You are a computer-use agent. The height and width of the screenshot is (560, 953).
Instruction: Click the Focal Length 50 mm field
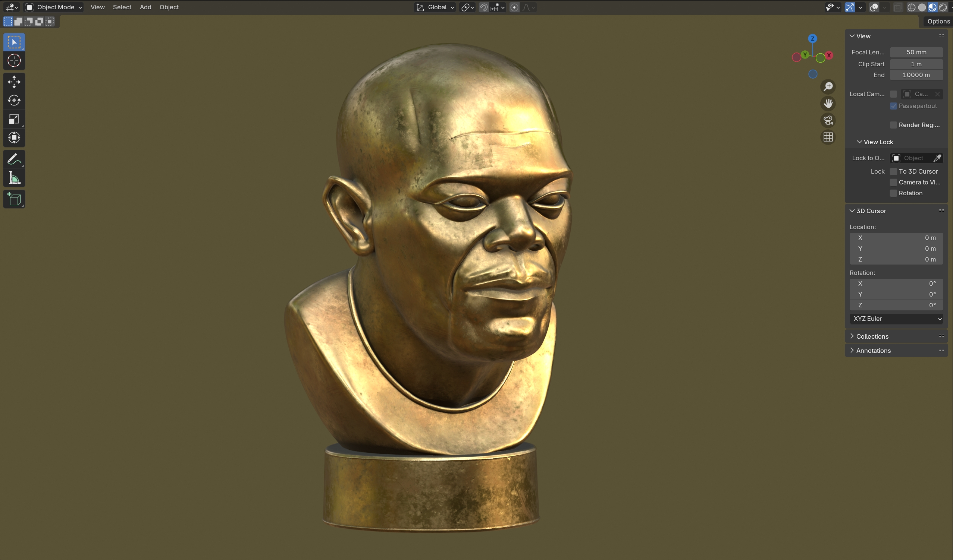[916, 52]
